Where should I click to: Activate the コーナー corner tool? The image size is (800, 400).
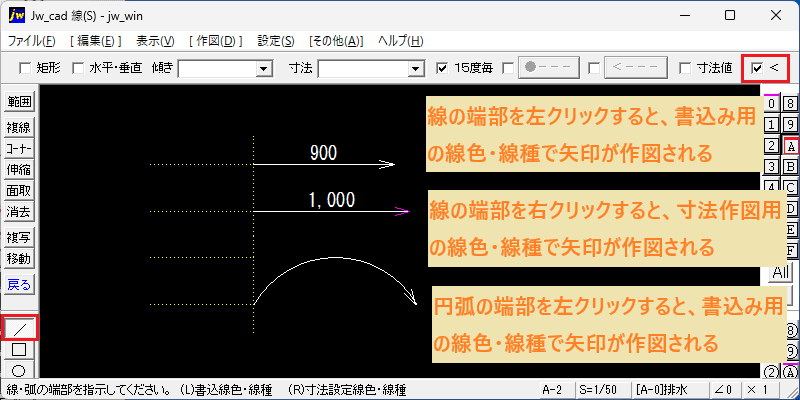[x=19, y=148]
